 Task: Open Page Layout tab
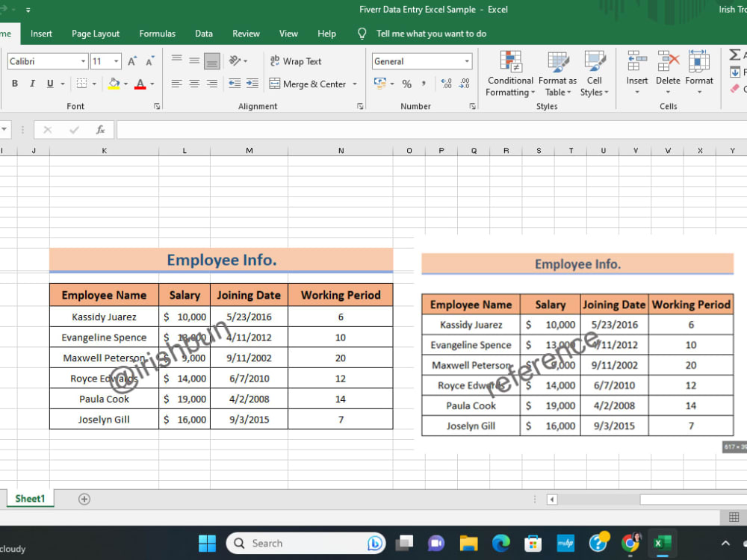pyautogui.click(x=96, y=34)
